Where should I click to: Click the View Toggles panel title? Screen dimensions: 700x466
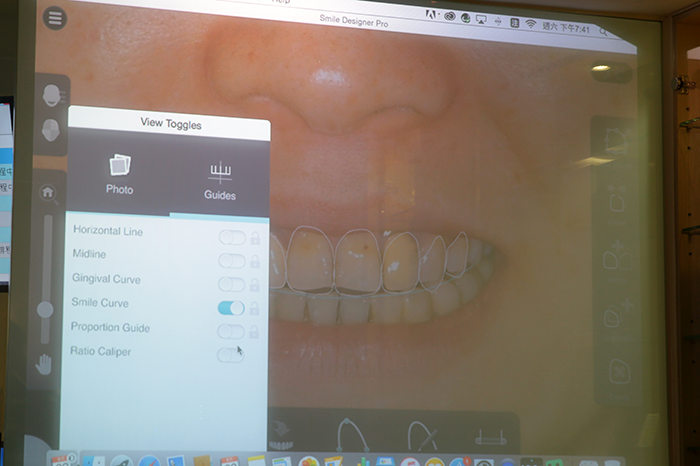[171, 124]
